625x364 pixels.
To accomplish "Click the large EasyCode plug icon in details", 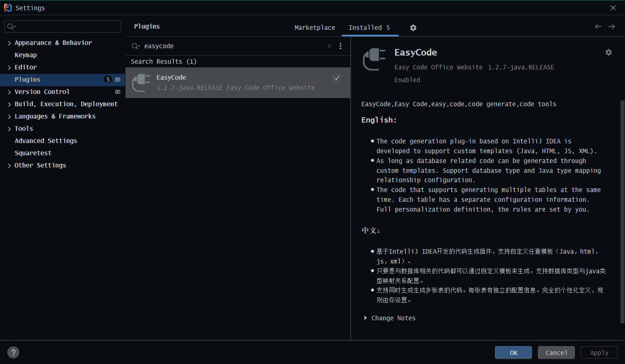I will [x=374, y=59].
